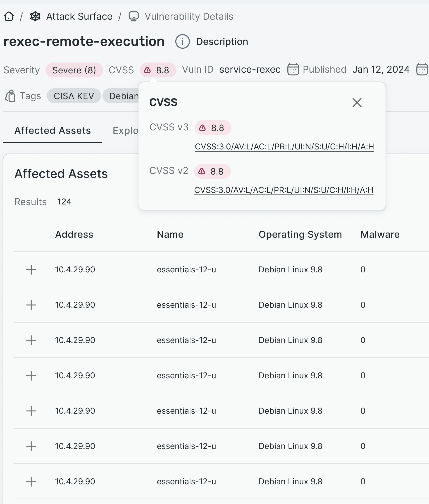Close the CVSS popup

tap(357, 102)
